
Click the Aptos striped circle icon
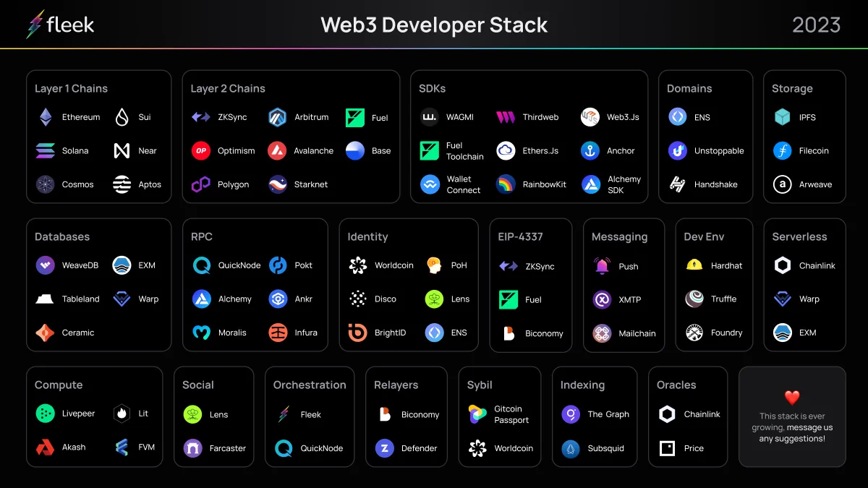pos(122,184)
